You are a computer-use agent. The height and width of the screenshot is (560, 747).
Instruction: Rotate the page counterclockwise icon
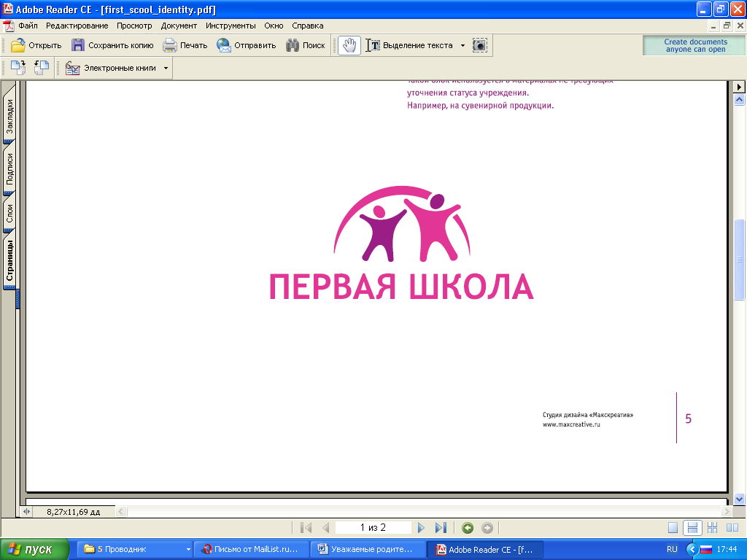(42, 68)
